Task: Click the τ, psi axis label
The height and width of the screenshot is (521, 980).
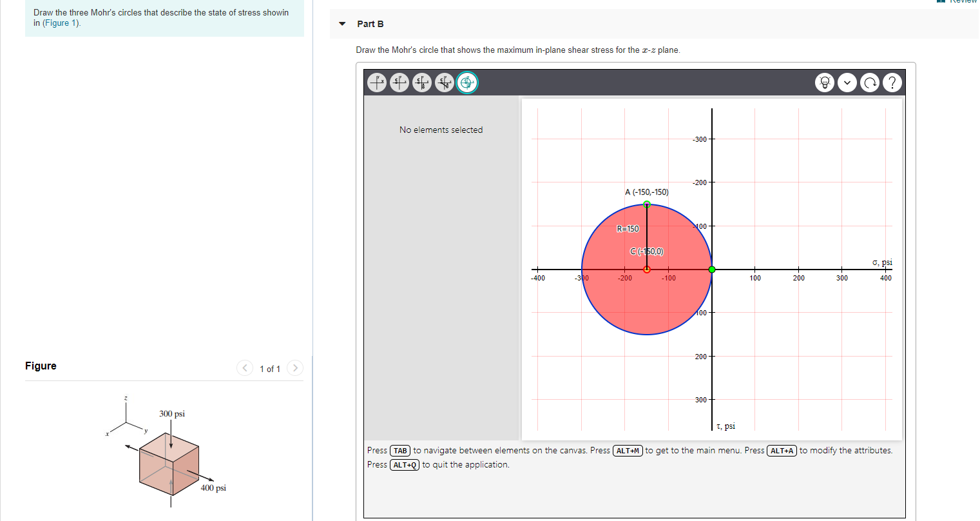Action: [725, 426]
